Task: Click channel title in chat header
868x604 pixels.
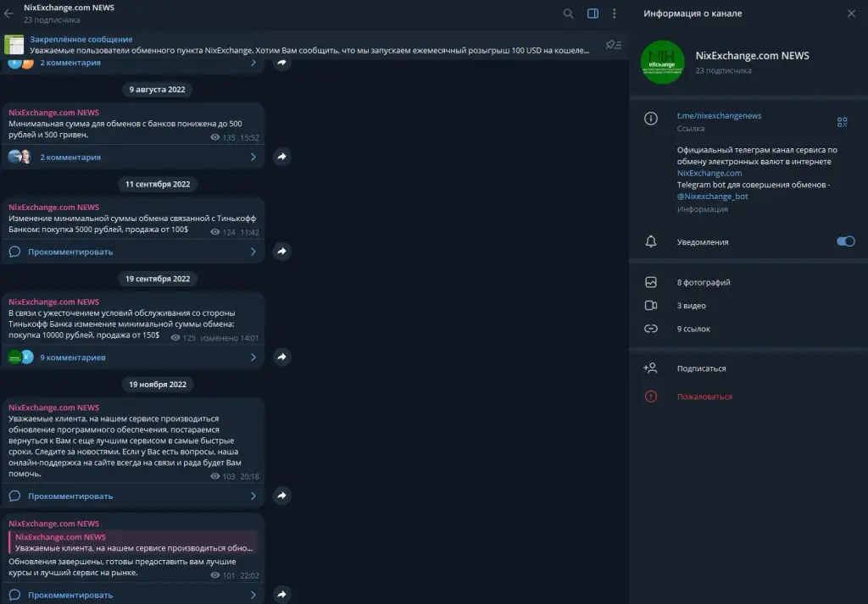Action: point(70,8)
